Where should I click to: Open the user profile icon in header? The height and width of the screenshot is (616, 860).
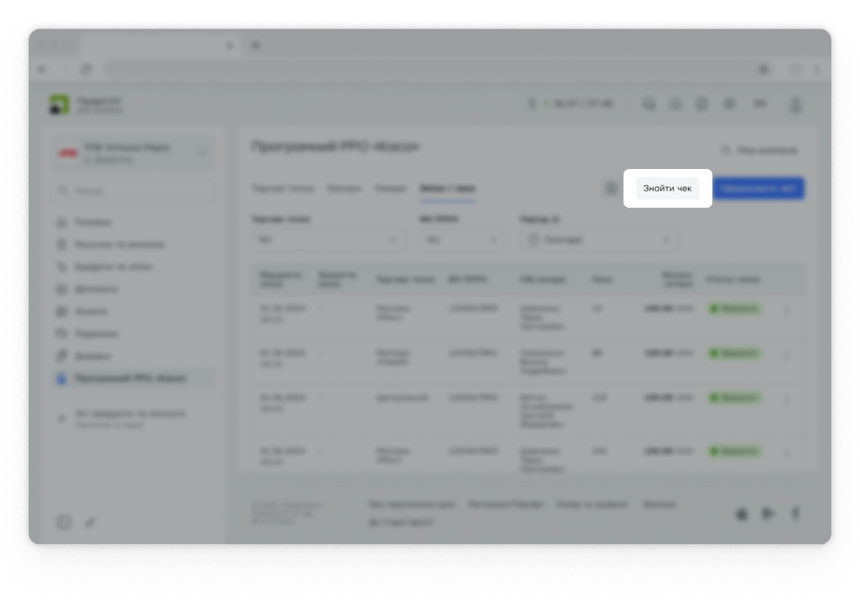click(x=795, y=105)
